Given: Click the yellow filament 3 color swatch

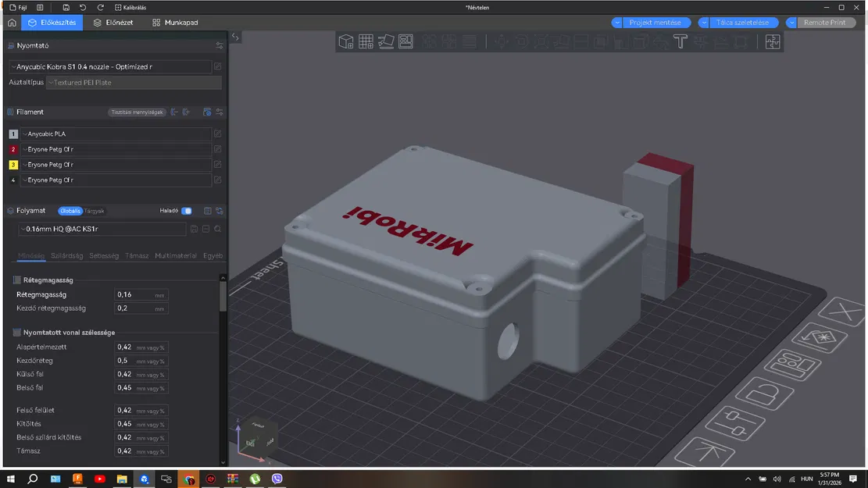Looking at the screenshot, I should tap(13, 165).
